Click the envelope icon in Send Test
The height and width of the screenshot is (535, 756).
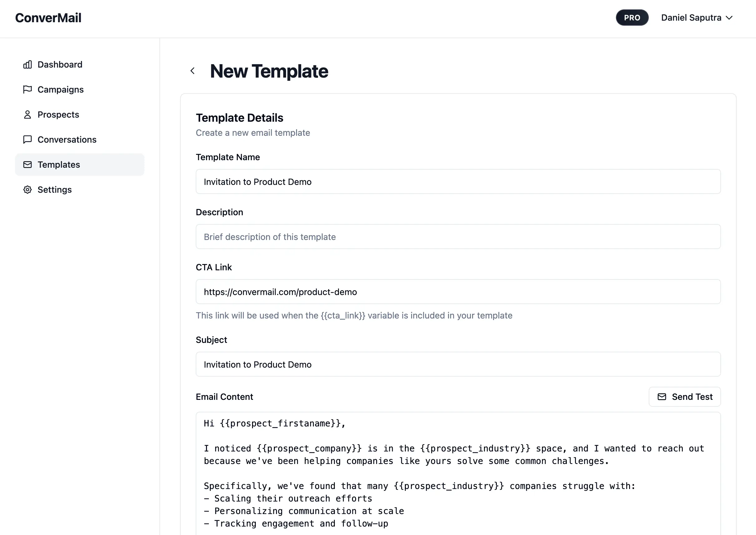[x=662, y=397]
